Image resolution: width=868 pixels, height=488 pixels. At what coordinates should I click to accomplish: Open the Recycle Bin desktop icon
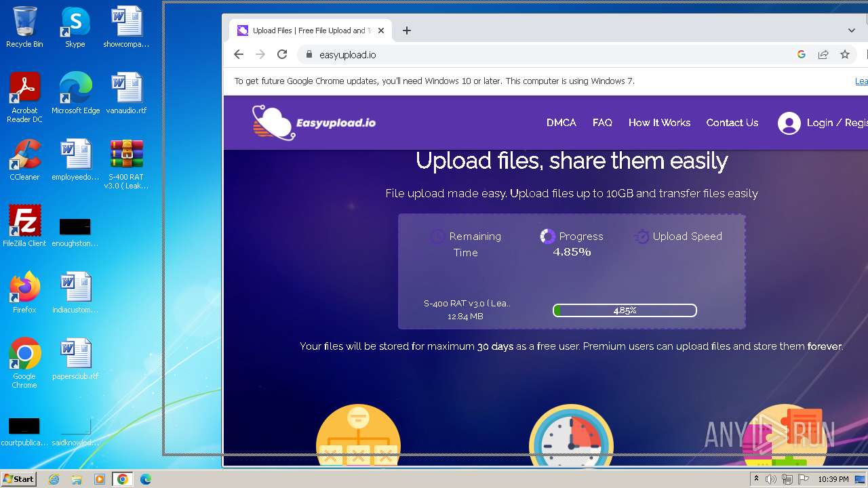click(x=24, y=27)
